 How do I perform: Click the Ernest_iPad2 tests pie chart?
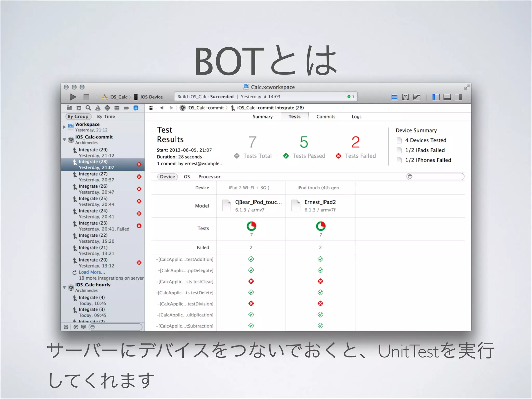click(321, 226)
